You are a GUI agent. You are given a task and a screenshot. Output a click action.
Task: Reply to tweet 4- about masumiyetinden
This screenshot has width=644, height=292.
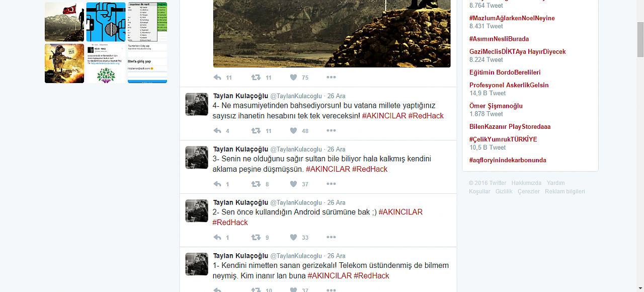[217, 131]
